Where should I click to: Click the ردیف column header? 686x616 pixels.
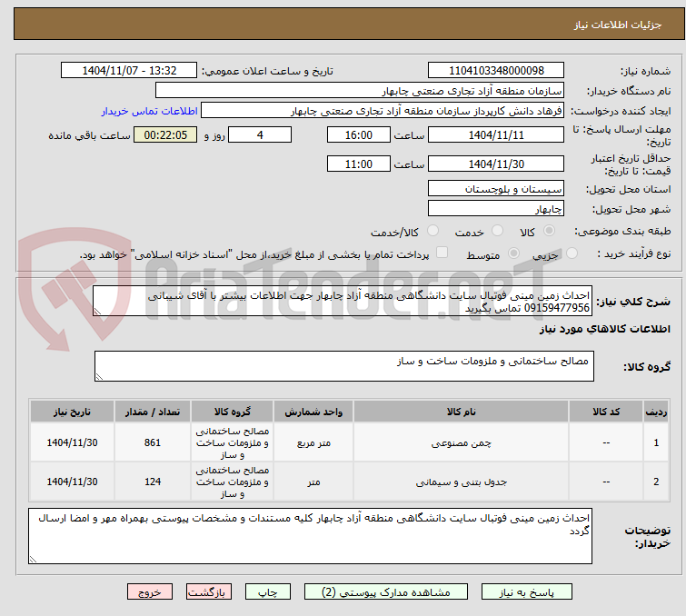[x=656, y=412]
